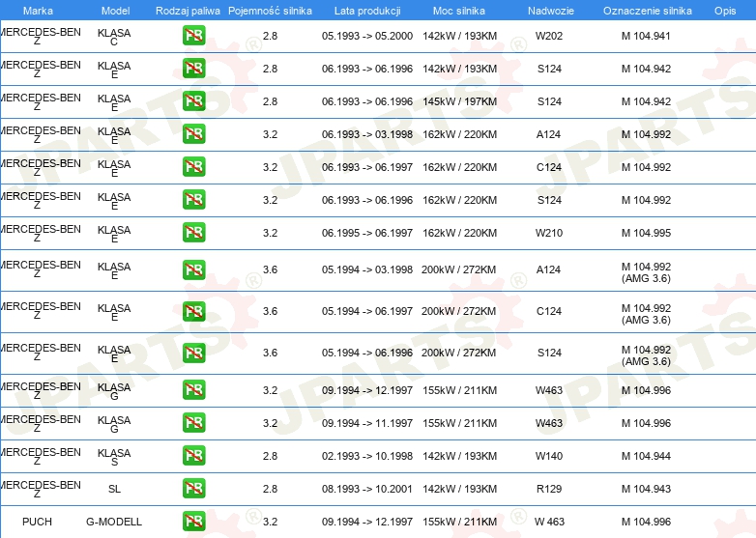Click the PB fuel icon in the S124 3.6 row
Image resolution: width=756 pixels, height=538 pixels.
pyautogui.click(x=193, y=354)
